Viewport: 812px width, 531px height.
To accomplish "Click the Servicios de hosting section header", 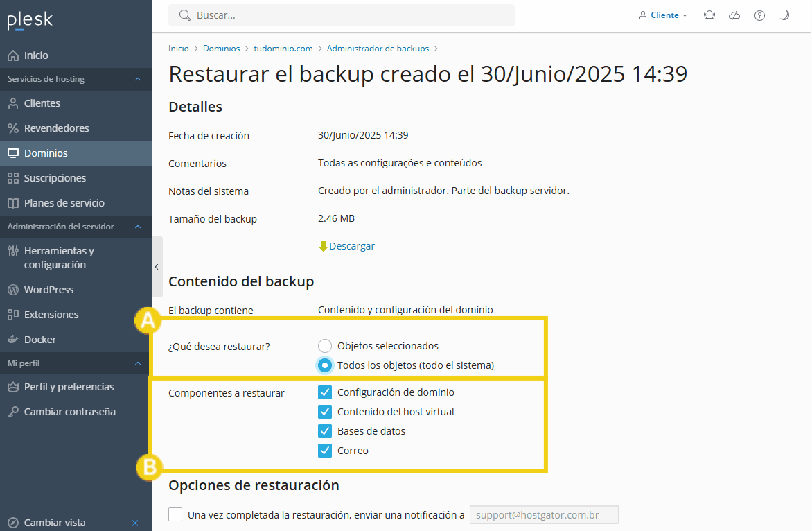I will (x=76, y=79).
